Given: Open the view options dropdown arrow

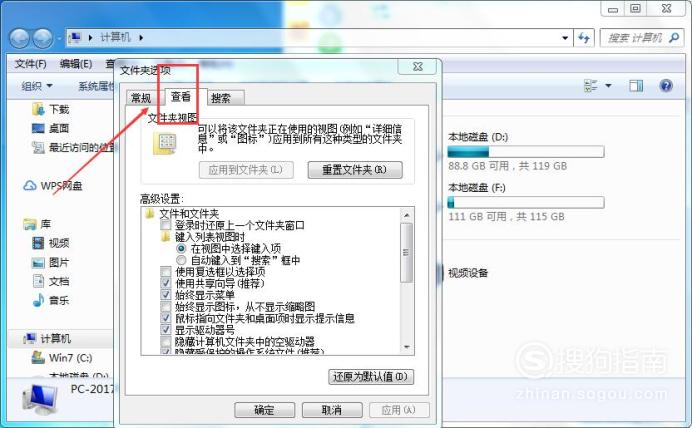Looking at the screenshot, I should pyautogui.click(x=608, y=86).
